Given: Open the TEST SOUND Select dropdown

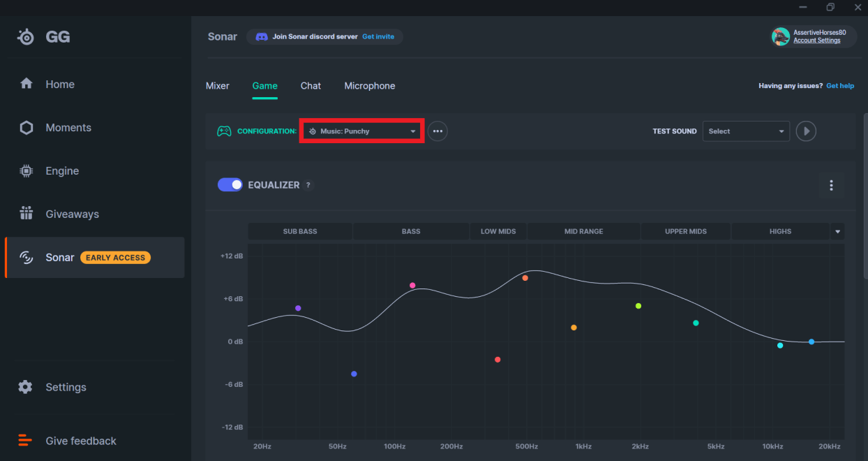Looking at the screenshot, I should pyautogui.click(x=746, y=131).
